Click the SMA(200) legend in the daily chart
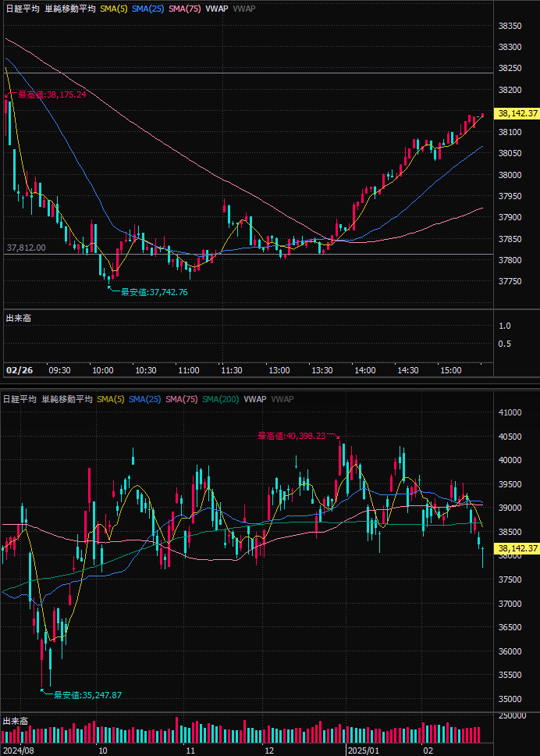 click(221, 399)
